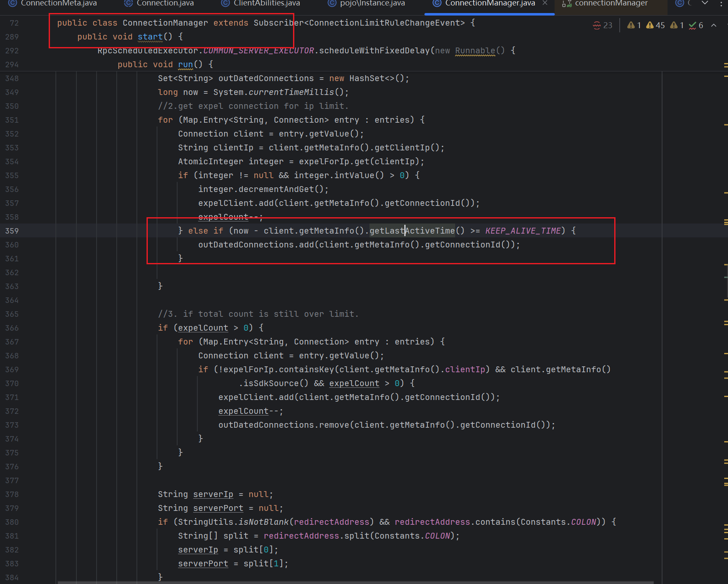Click the Spring diagram icon on connectionManager tab
Image resolution: width=728 pixels, height=584 pixels.
click(x=567, y=4)
